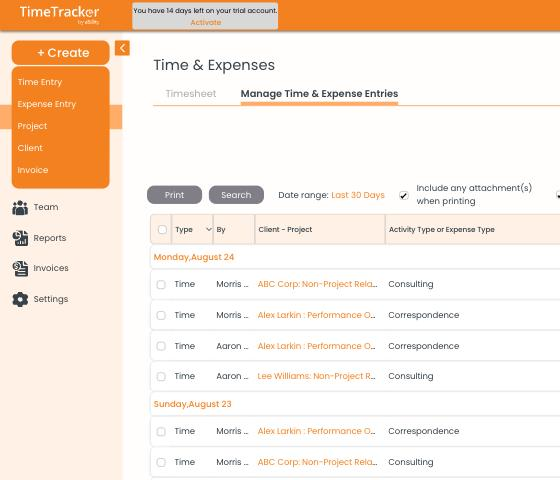Open Team in the sidebar
This screenshot has height=480, width=560.
click(x=46, y=207)
